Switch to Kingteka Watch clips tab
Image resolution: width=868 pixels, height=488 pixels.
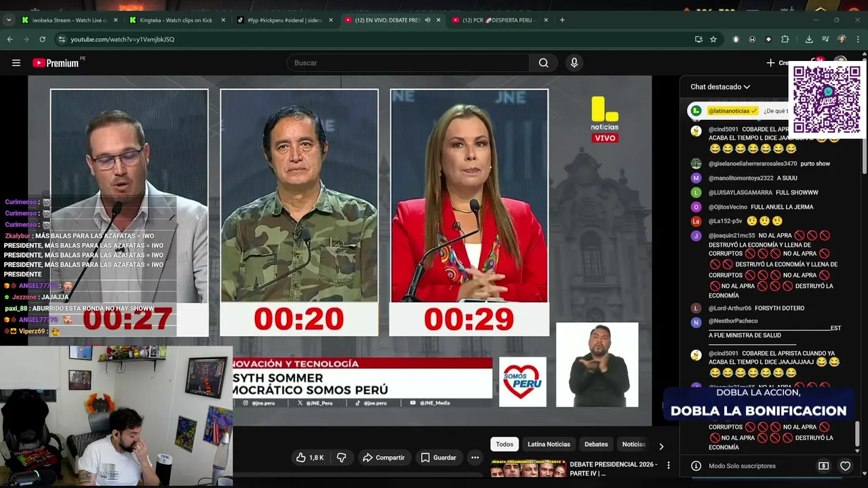click(176, 20)
